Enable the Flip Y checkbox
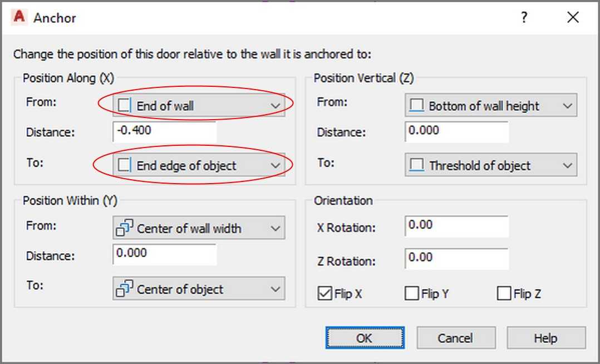Viewport: 600px width, 364px height. pos(412,293)
